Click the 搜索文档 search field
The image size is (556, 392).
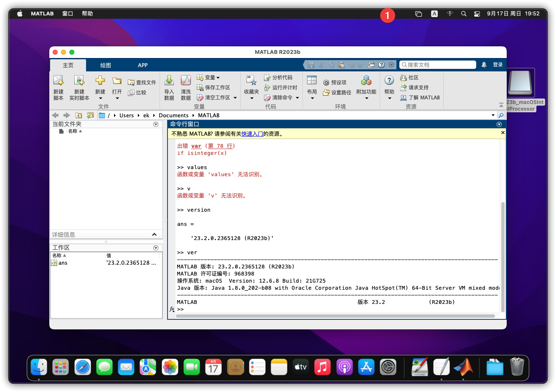click(x=437, y=65)
